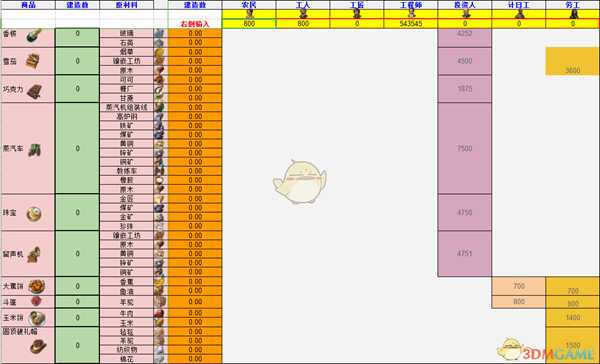Click the chocolate bar icon in 巧克力 row
Viewport: 600px width, 364px height.
click(x=34, y=91)
